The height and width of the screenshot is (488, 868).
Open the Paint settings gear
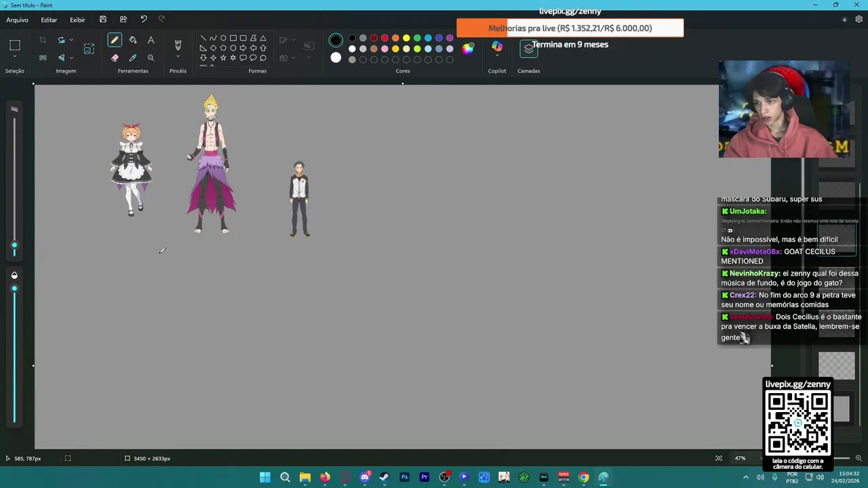click(x=859, y=20)
